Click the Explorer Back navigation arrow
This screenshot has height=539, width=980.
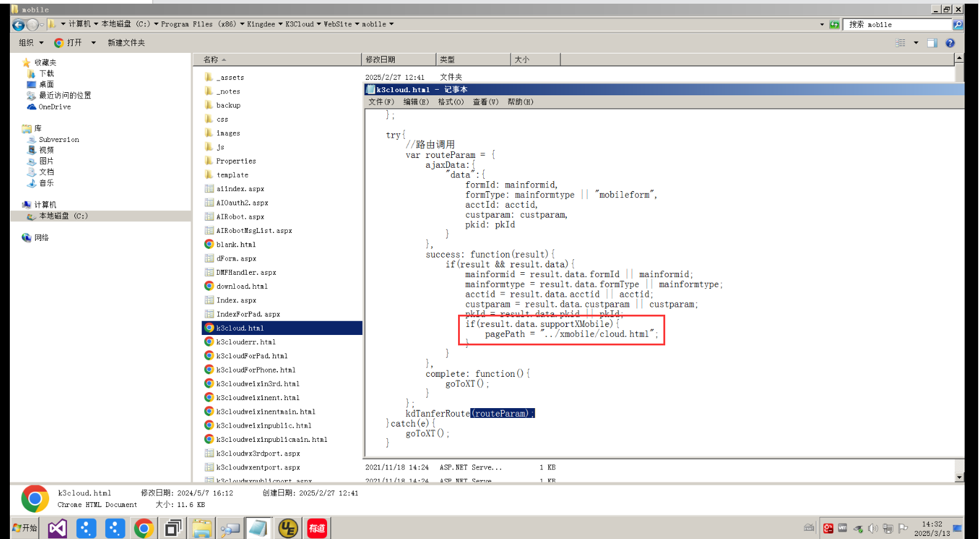[x=18, y=25]
